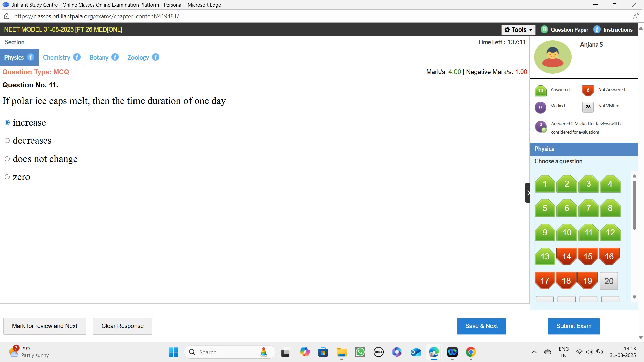Select the "zero" radio option
The width and height of the screenshot is (644, 362).
[7, 177]
